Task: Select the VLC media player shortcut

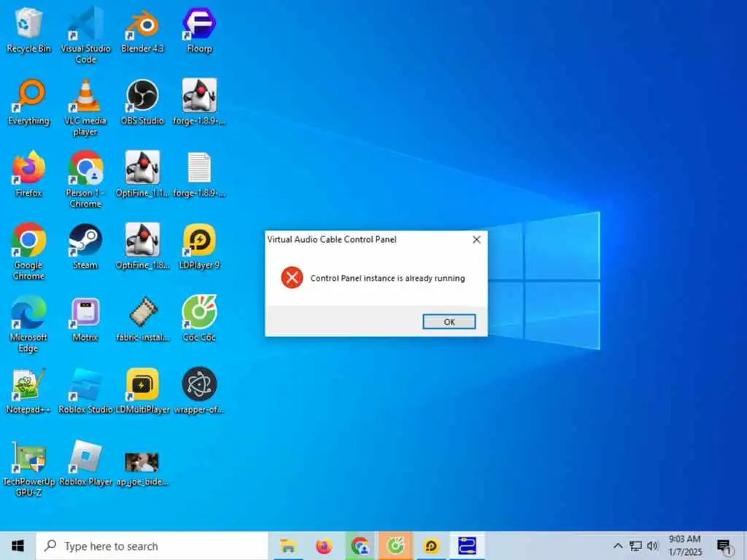Action: pyautogui.click(x=86, y=108)
